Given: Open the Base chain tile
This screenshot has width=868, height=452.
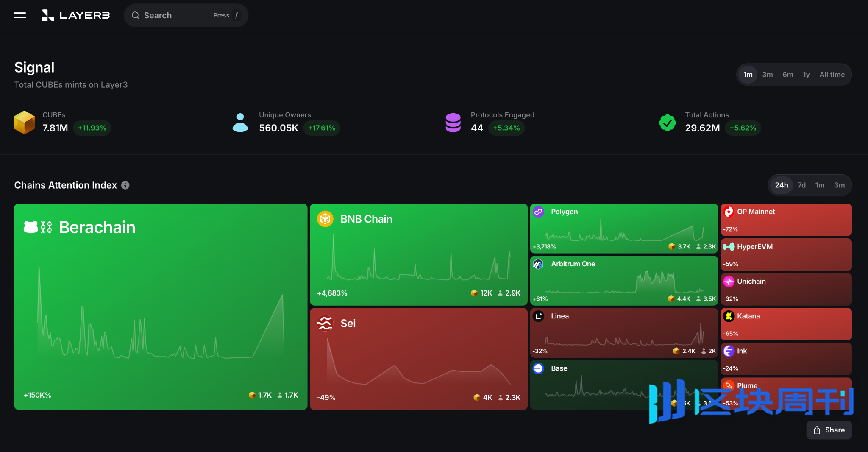Looking at the screenshot, I should (624, 385).
